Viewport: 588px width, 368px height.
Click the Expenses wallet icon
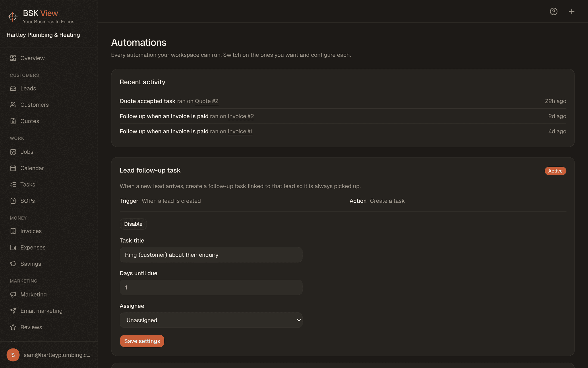click(x=13, y=248)
